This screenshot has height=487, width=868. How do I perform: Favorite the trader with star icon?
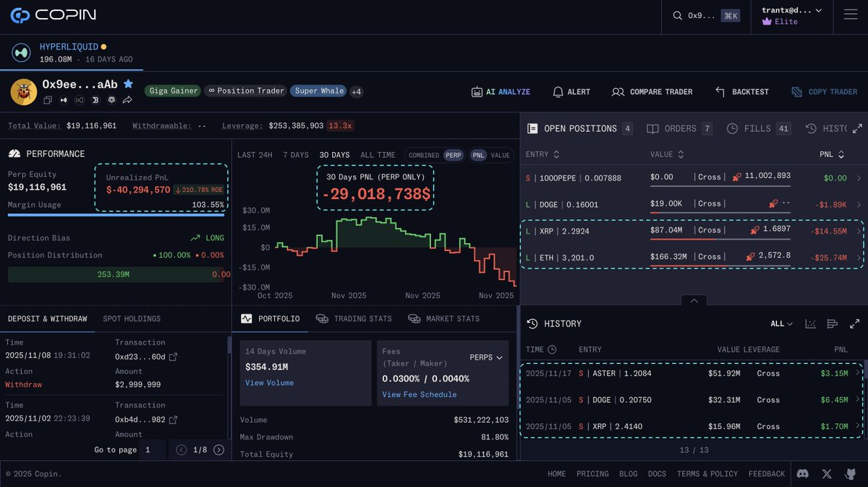tap(128, 84)
